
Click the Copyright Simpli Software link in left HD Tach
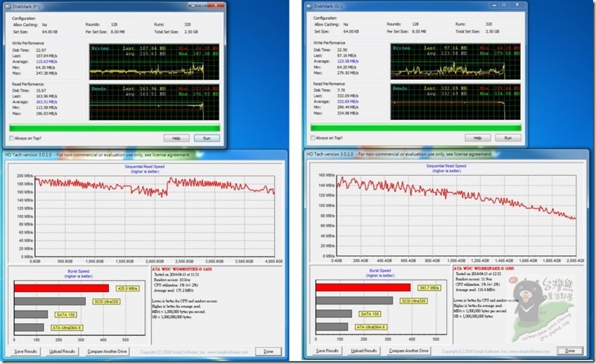pyautogui.click(x=194, y=352)
